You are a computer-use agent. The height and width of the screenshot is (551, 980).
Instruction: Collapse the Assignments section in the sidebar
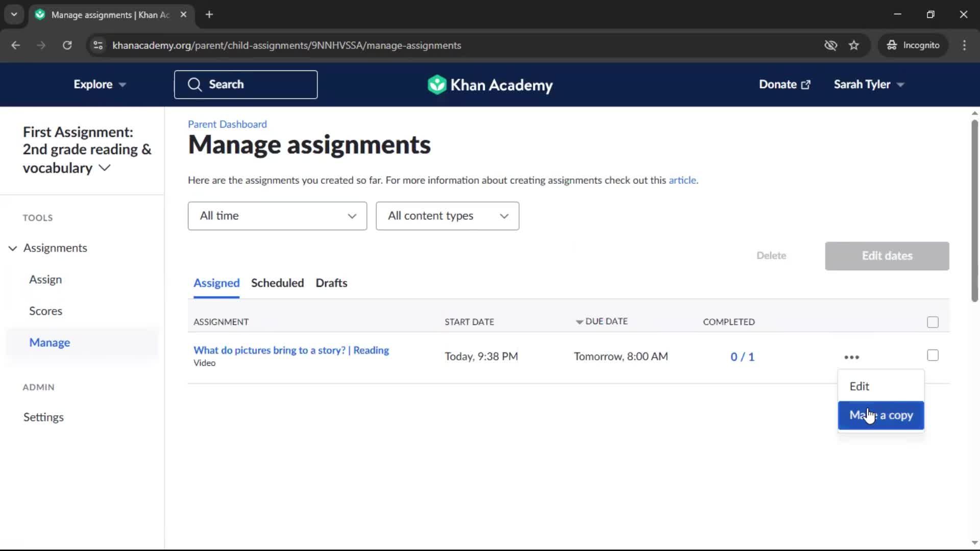click(13, 248)
